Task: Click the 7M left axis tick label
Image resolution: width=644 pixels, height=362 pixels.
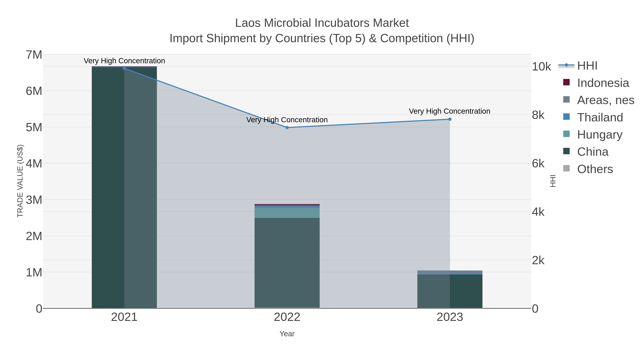Action: (x=34, y=55)
